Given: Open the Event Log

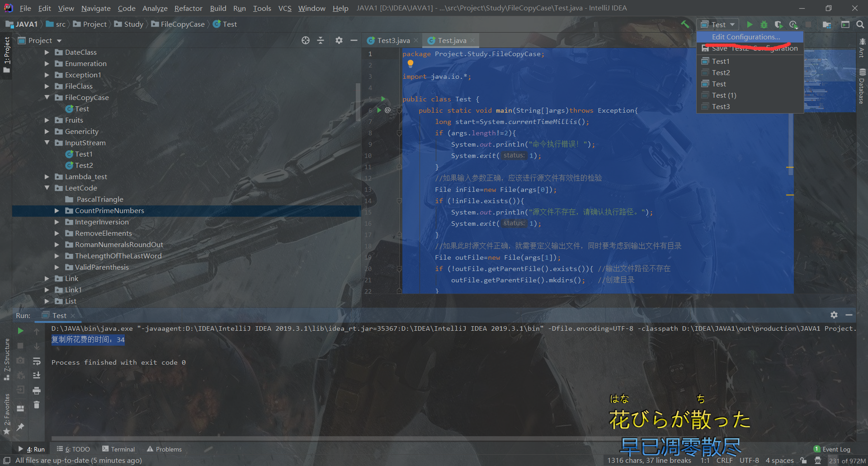Looking at the screenshot, I should click(832, 449).
